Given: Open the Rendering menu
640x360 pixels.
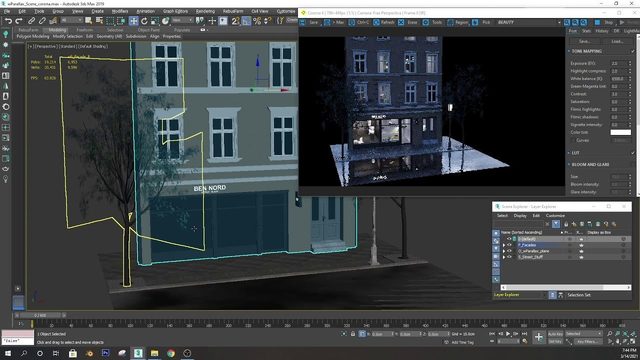Looking at the screenshot, I should [205, 11].
